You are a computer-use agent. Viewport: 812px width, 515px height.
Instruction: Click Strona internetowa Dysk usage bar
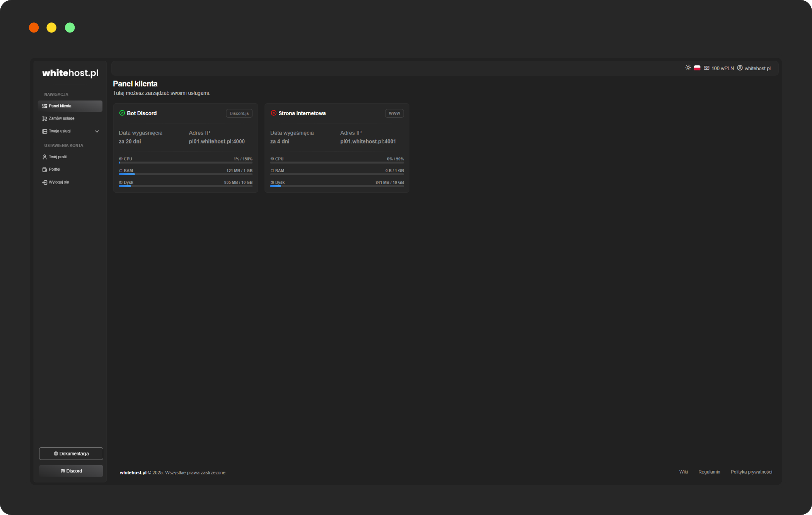click(337, 186)
